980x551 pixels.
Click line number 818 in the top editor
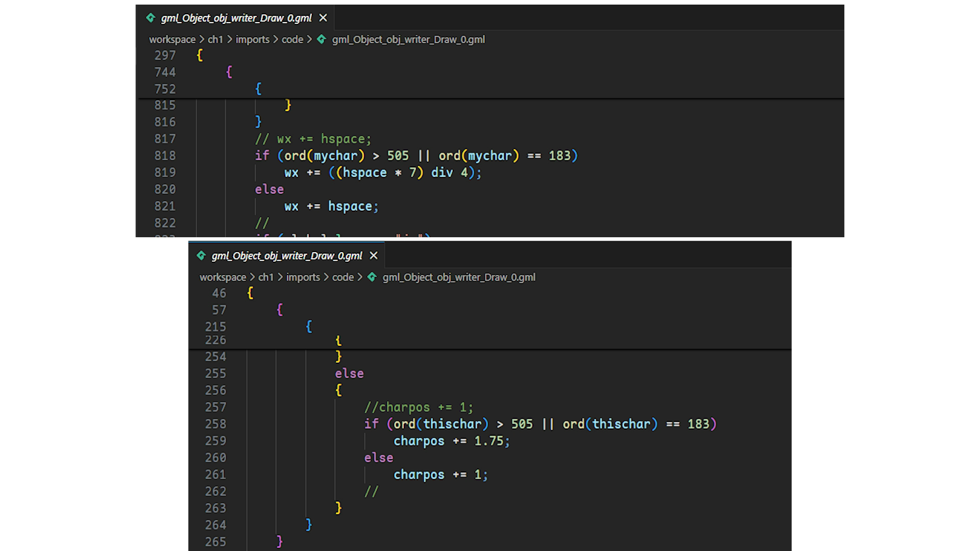[165, 156]
